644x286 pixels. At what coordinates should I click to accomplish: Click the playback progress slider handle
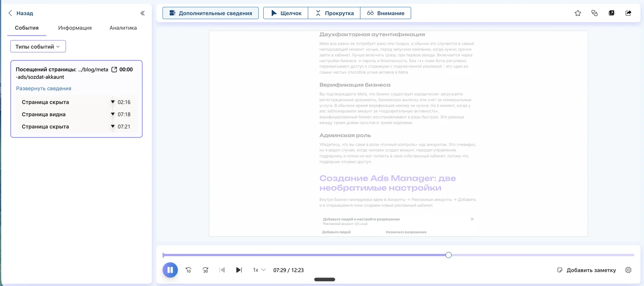point(449,255)
